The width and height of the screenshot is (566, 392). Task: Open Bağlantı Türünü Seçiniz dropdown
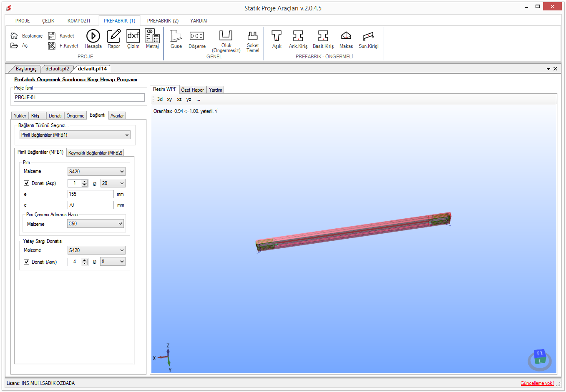pyautogui.click(x=75, y=135)
